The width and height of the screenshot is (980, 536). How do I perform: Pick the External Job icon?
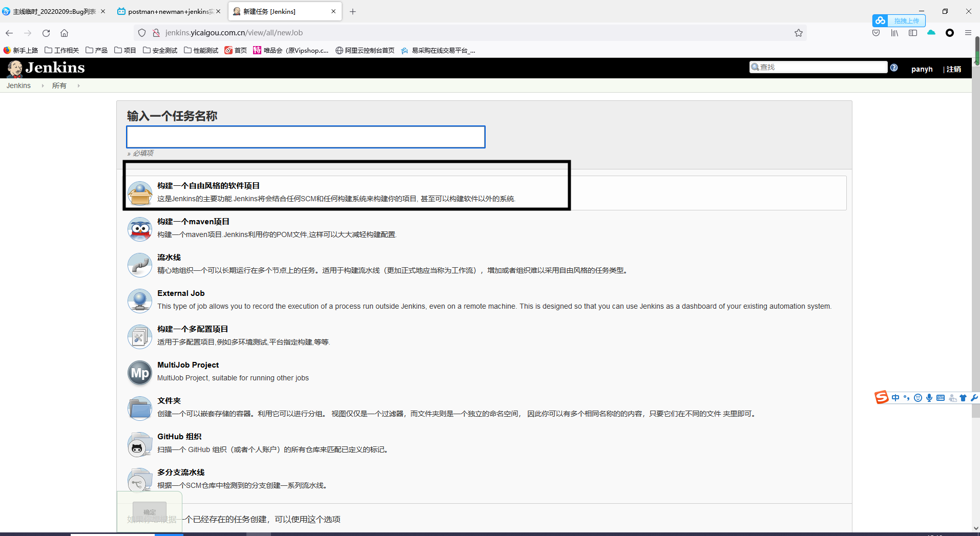pyautogui.click(x=139, y=301)
